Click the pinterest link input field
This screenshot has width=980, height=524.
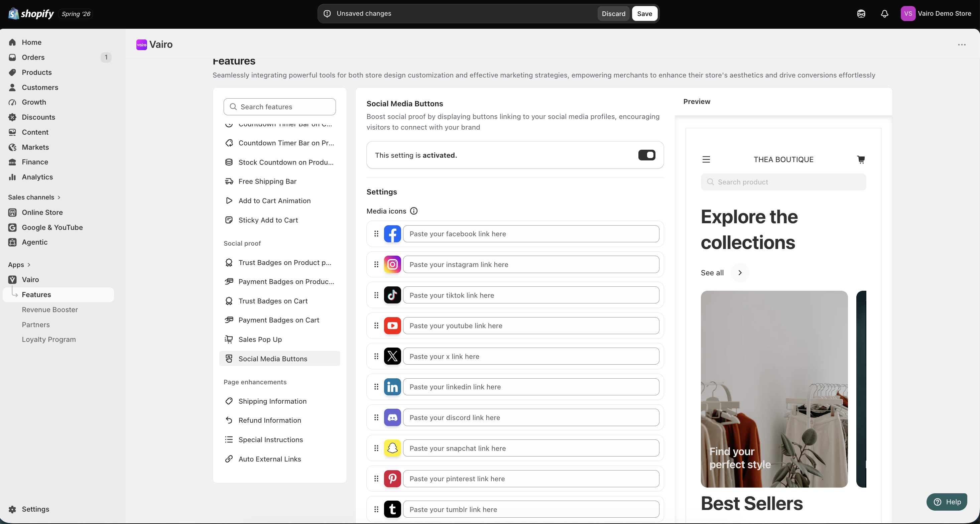[x=531, y=479]
